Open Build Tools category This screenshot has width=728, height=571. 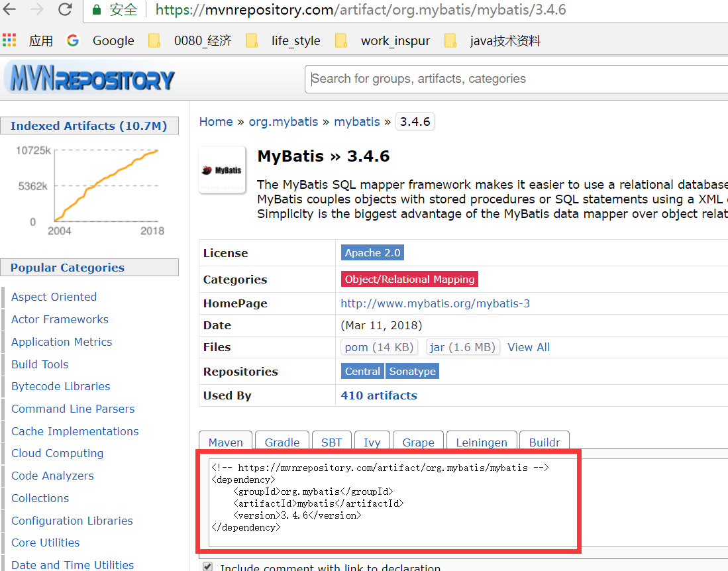pyautogui.click(x=40, y=364)
